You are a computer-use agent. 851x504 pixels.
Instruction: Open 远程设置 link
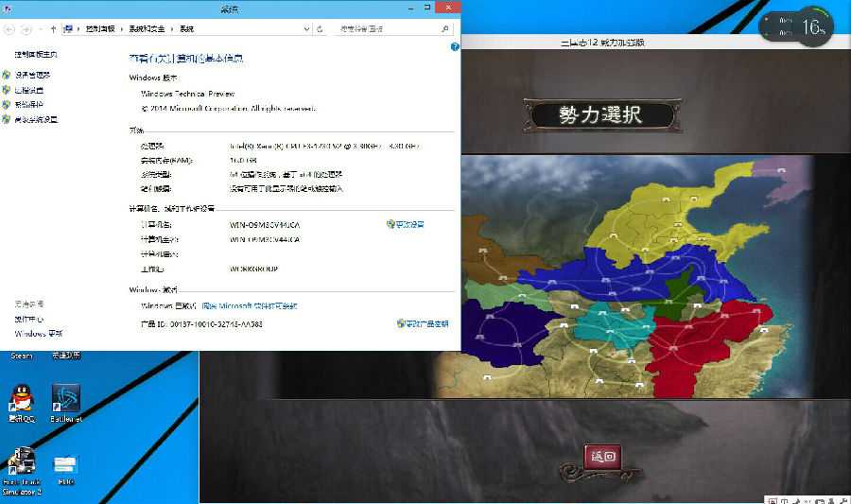pyautogui.click(x=28, y=90)
